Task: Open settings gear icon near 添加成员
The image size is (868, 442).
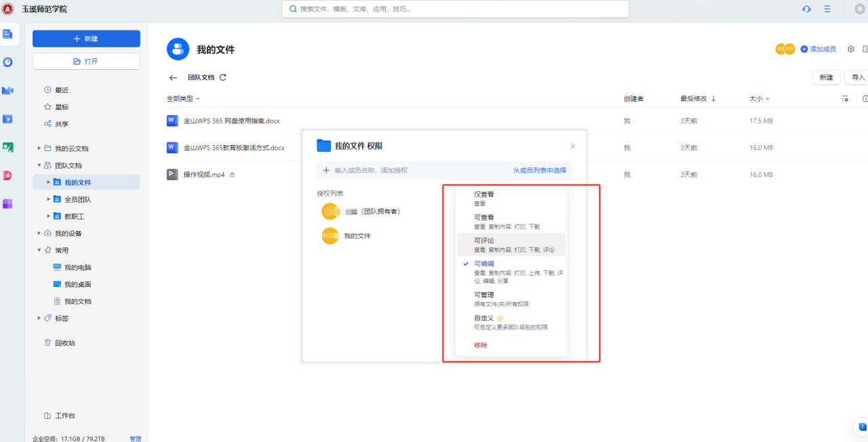Action: (x=851, y=49)
